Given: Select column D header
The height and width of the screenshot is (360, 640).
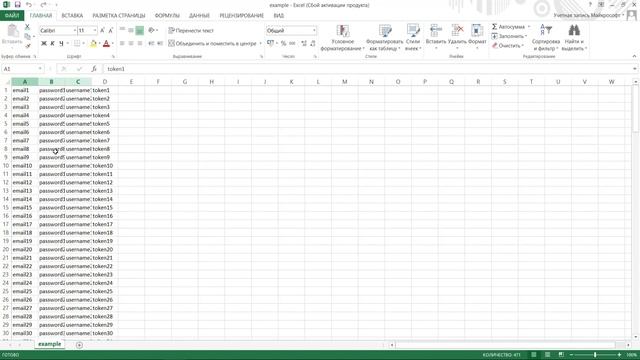Looking at the screenshot, I should pyautogui.click(x=105, y=82).
